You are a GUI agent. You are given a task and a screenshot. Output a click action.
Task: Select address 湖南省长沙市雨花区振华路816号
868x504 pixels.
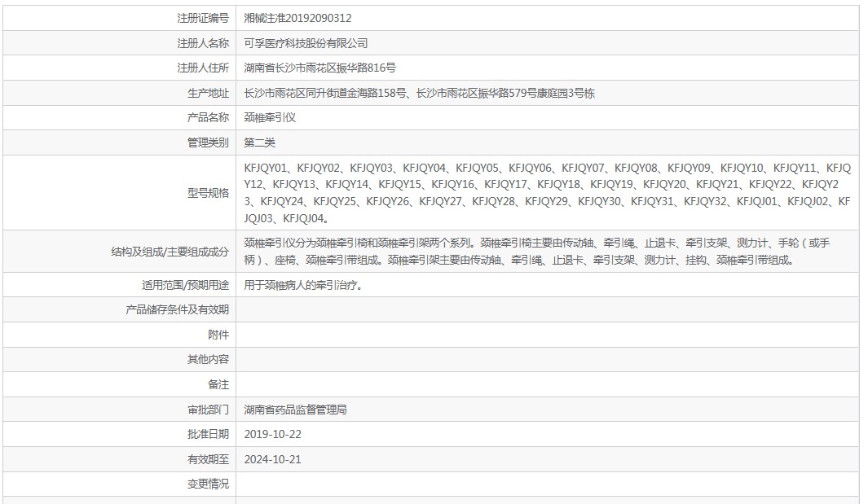tap(320, 68)
